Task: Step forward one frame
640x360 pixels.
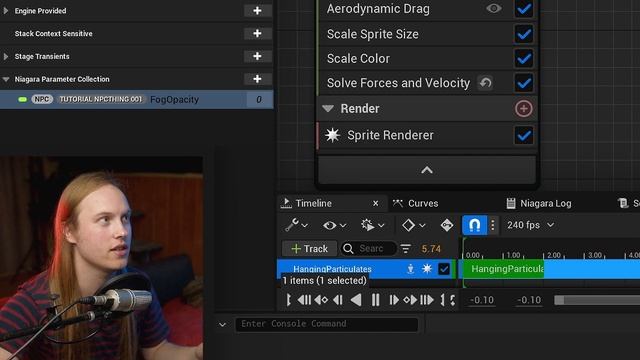Action: [393, 300]
